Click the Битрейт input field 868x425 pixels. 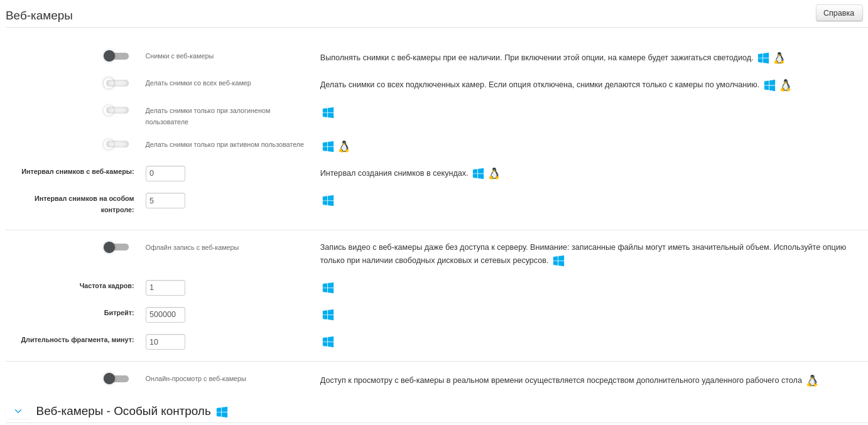click(x=165, y=315)
